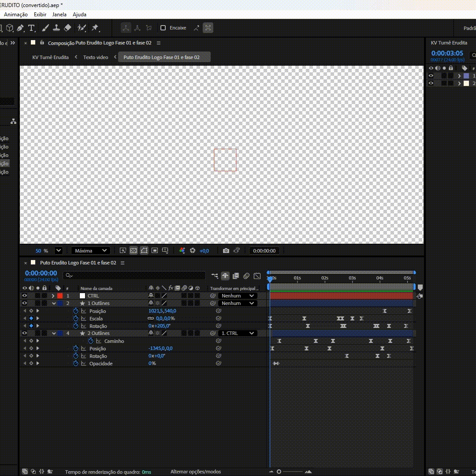Expand hidden panels with the double chevron
This screenshot has width=476, height=476.
(13, 43)
